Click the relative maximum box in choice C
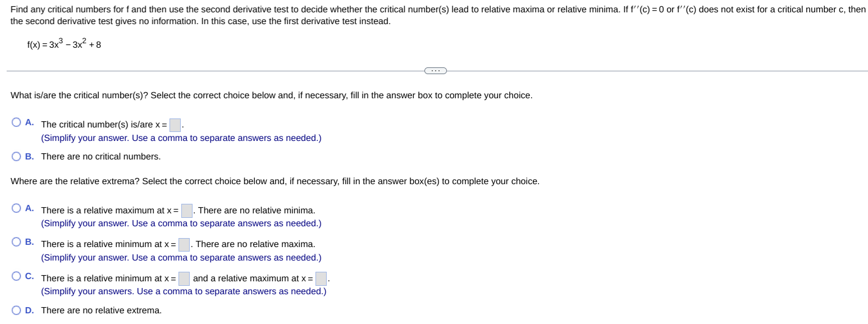 point(321,279)
